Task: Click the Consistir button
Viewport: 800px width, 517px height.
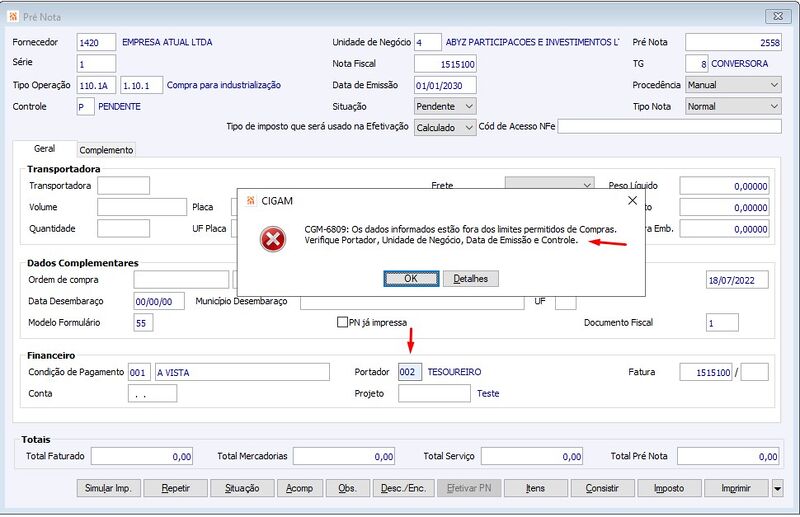Action: tap(602, 488)
